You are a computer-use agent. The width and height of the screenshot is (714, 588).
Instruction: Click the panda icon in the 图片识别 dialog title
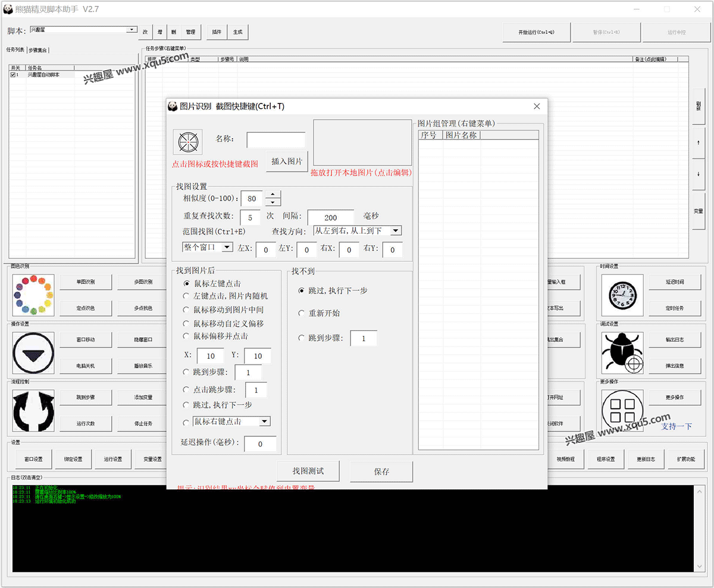pos(173,106)
